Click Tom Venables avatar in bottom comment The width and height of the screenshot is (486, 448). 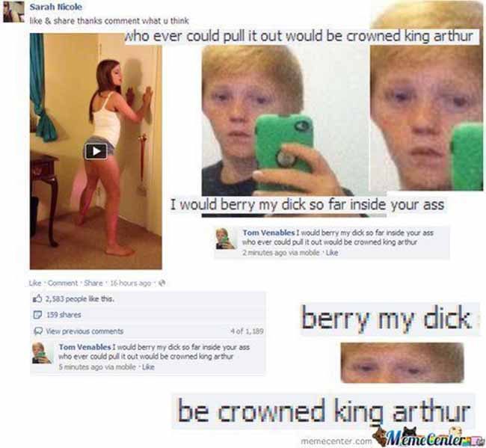coord(42,353)
